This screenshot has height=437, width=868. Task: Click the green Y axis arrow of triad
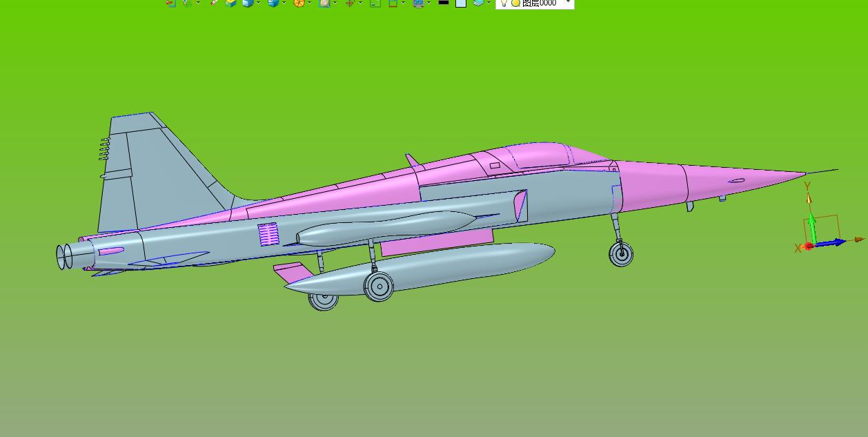tap(813, 228)
